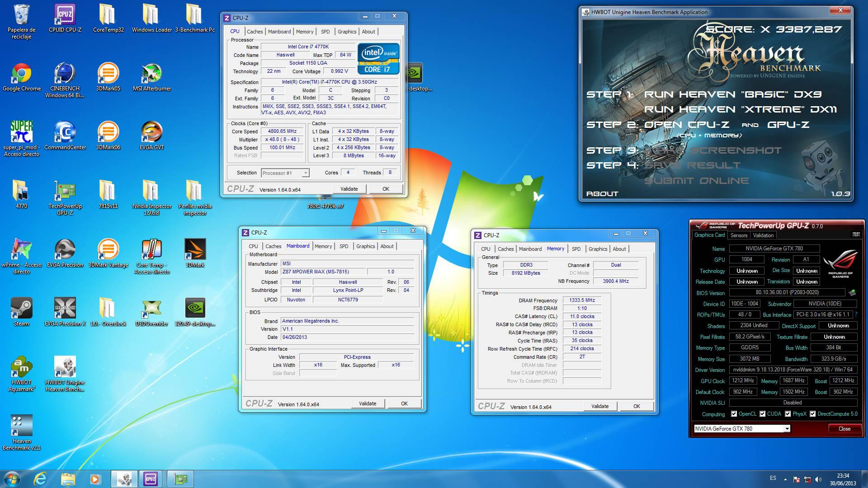Click the GPU-Z BIOS save chip icon
The width and height of the screenshot is (868, 488).
(852, 293)
